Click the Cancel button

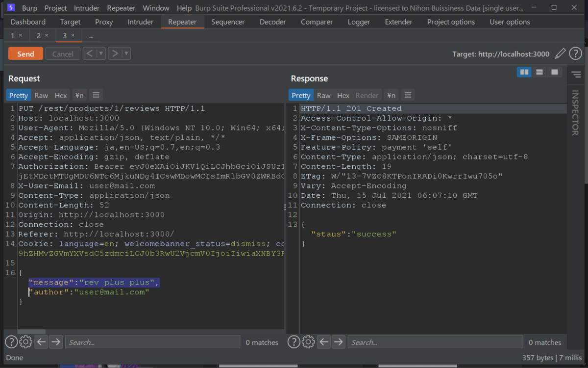tap(63, 54)
